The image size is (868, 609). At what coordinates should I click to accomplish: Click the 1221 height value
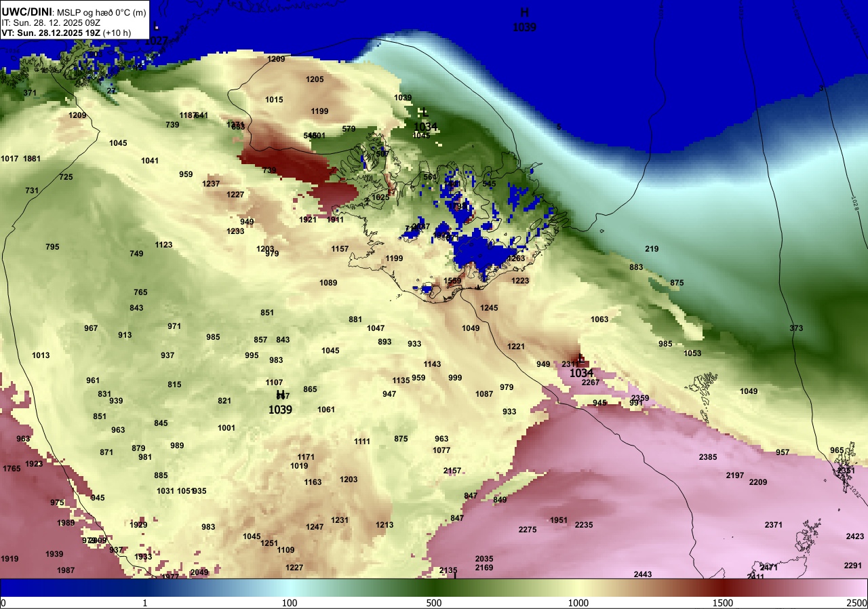pyautogui.click(x=516, y=347)
